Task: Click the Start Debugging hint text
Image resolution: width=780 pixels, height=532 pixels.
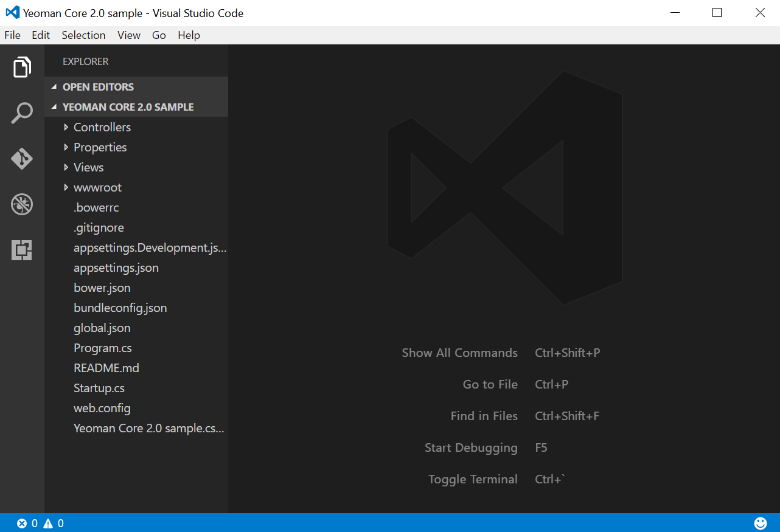Action: coord(471,448)
